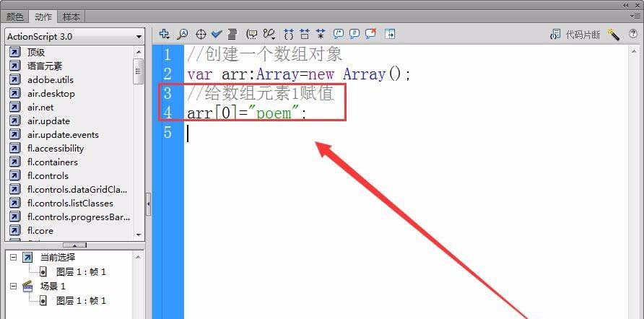Click line number 2 in gutter

pos(167,74)
